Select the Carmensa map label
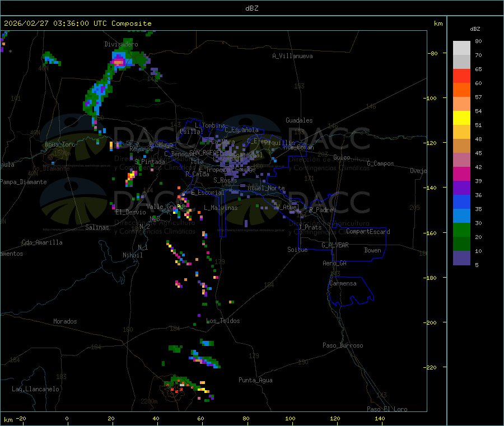Screen dimensions: 504x426 [343, 283]
